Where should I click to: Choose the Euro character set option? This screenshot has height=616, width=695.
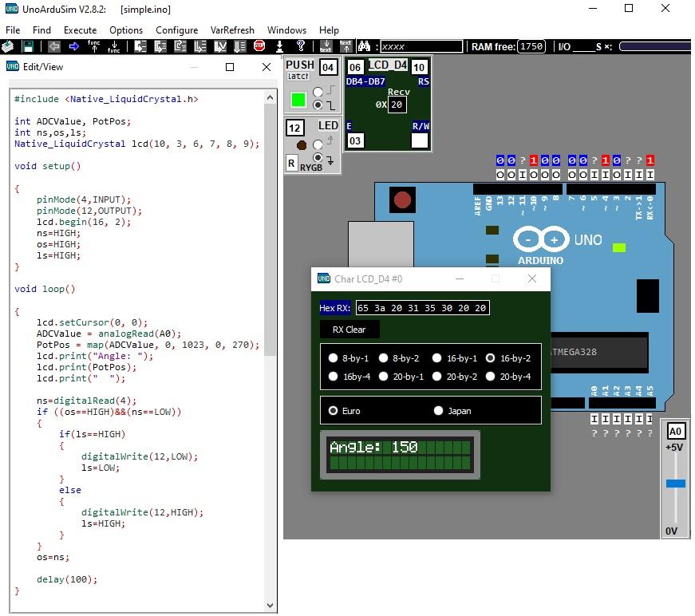pos(333,411)
